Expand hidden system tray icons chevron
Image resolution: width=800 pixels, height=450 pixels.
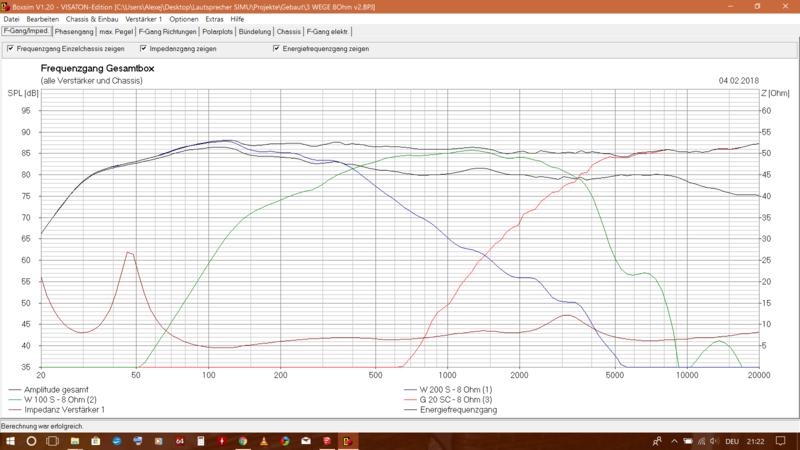[676, 440]
